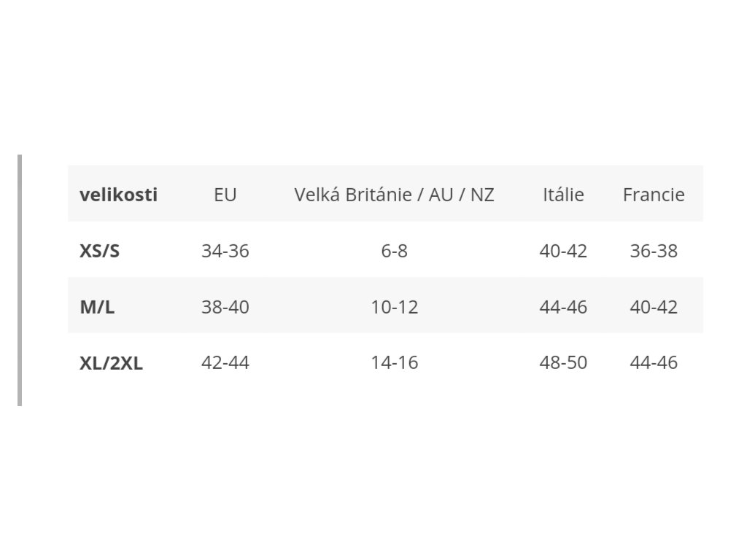This screenshot has width=747, height=560.
Task: Select the Francie 44-46 cell in XL/2XL row
Action: pyautogui.click(x=654, y=363)
